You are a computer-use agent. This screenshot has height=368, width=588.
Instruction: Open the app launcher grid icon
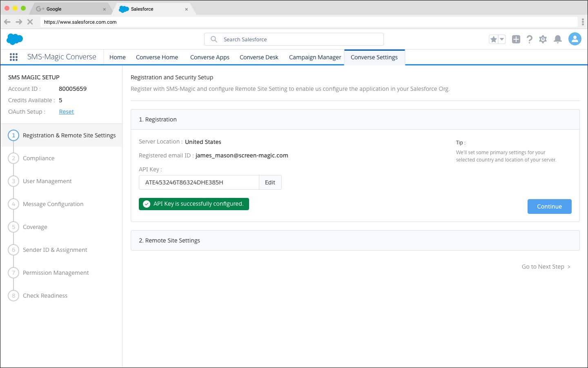(13, 57)
